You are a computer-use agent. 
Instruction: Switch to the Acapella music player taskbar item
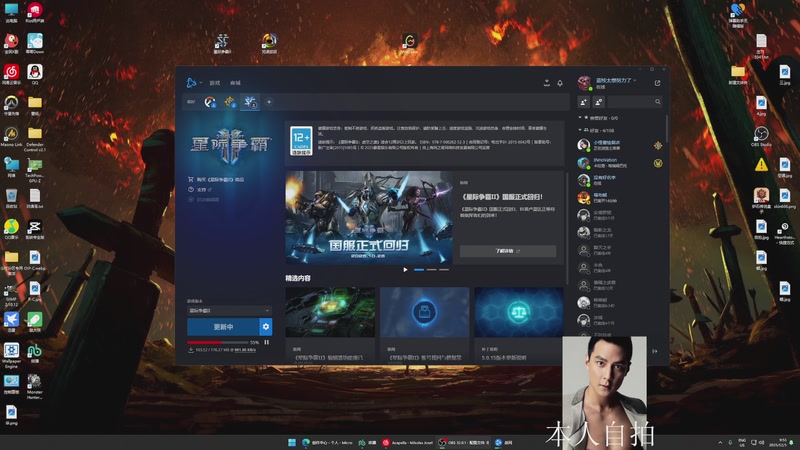pos(408,442)
